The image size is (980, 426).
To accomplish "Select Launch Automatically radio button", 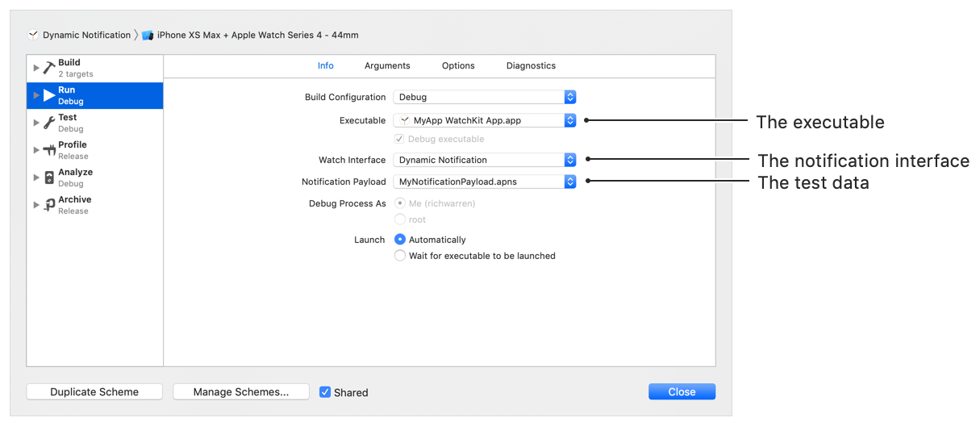I will (x=399, y=240).
